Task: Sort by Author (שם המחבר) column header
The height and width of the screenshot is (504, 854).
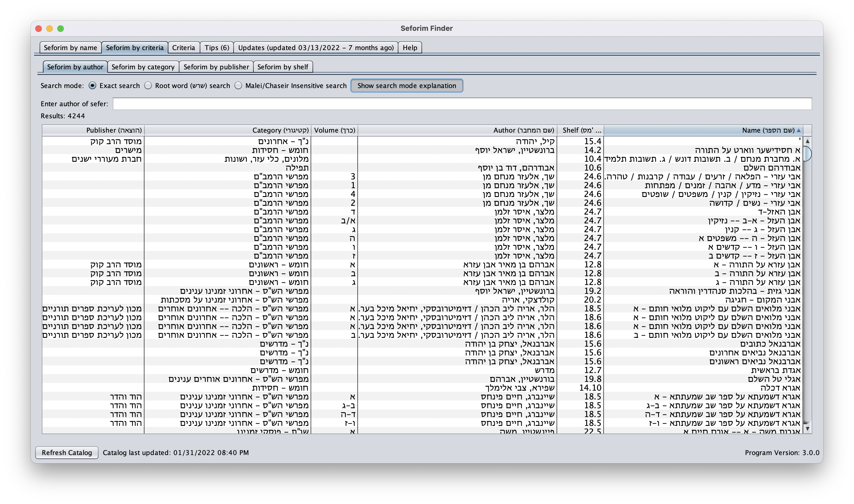Action: click(x=457, y=130)
